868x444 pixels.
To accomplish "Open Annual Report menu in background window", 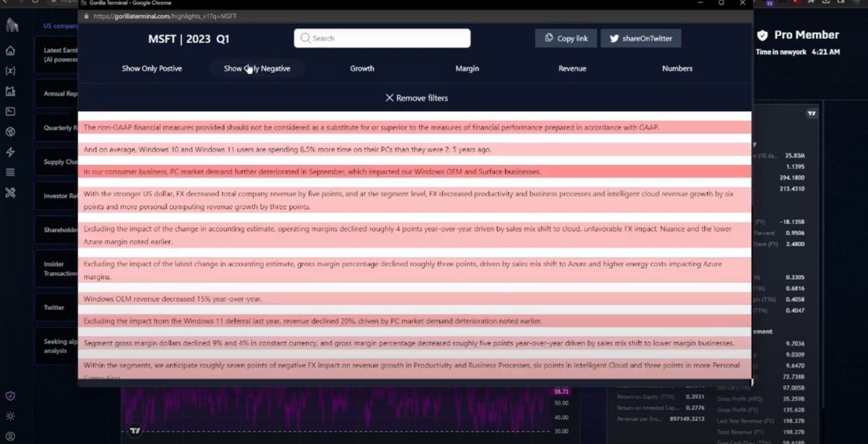I will pos(56,93).
